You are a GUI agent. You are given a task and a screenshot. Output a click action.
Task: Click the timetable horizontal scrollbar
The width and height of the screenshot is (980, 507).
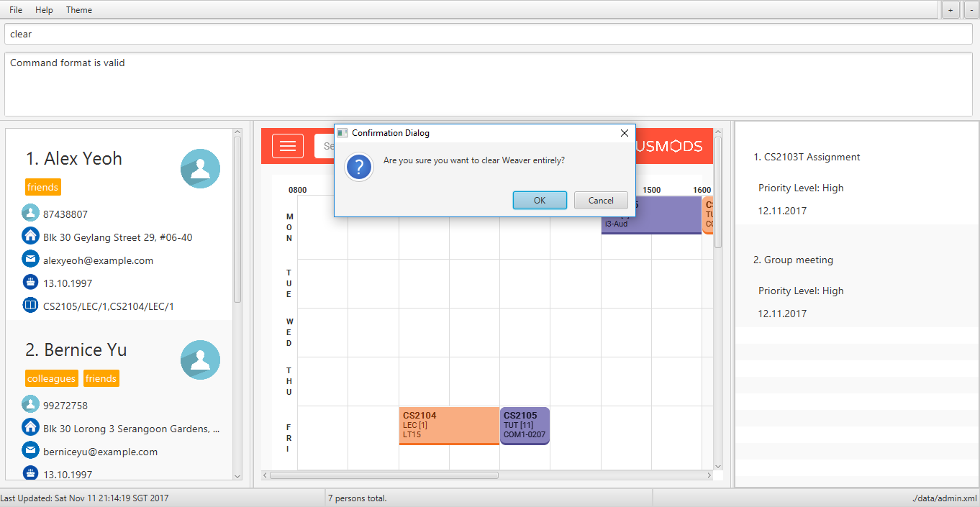click(x=384, y=475)
